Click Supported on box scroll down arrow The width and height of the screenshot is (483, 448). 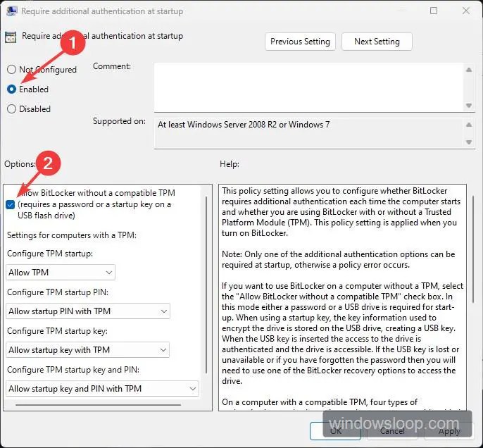coord(469,142)
